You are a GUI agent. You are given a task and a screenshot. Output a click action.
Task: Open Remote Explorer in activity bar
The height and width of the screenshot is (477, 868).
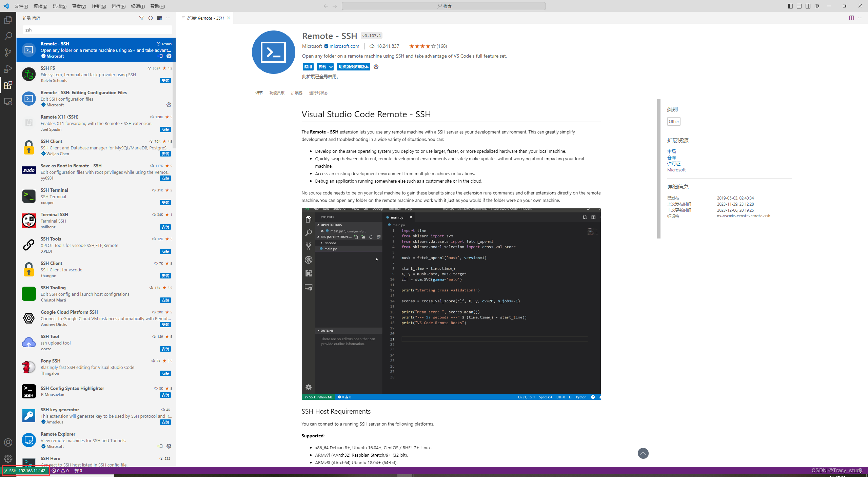[8, 101]
